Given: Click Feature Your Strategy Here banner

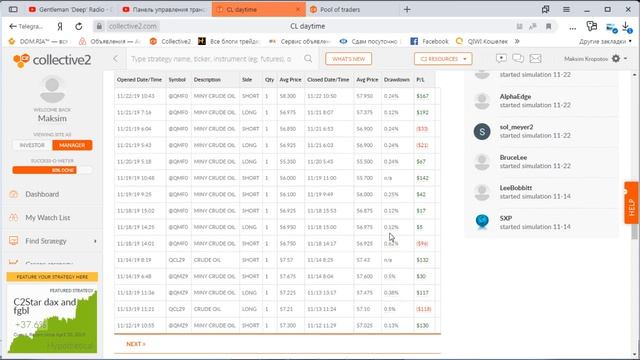Looking at the screenshot, I should click(x=52, y=277).
